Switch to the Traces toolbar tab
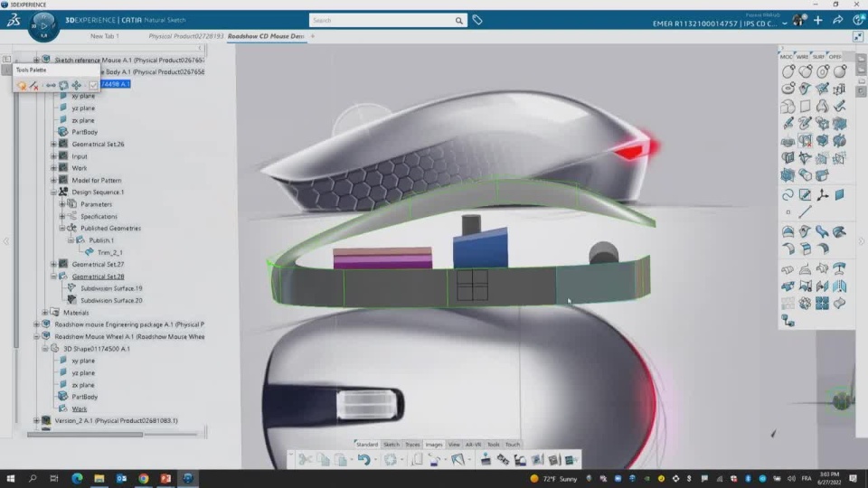Viewport: 868px width, 488px height. coord(412,445)
